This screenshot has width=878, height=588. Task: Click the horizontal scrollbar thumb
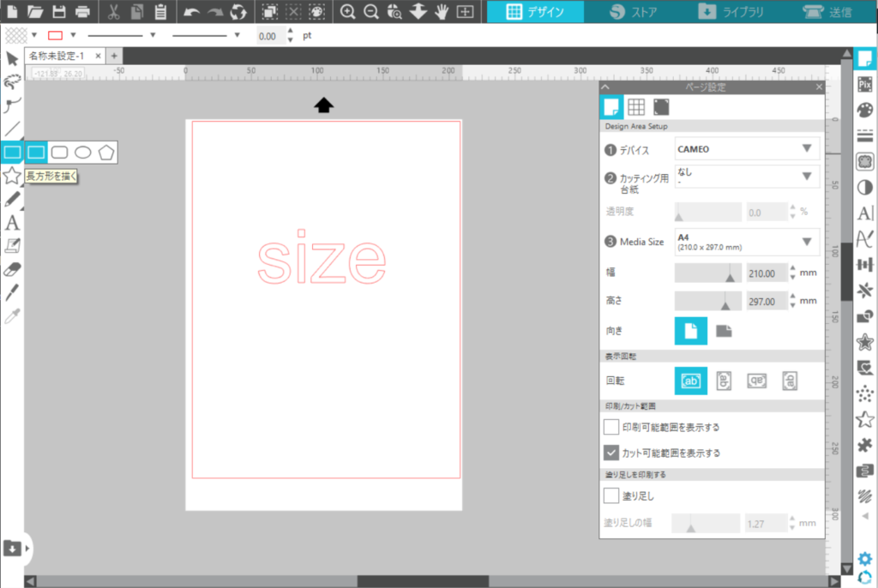423,581
